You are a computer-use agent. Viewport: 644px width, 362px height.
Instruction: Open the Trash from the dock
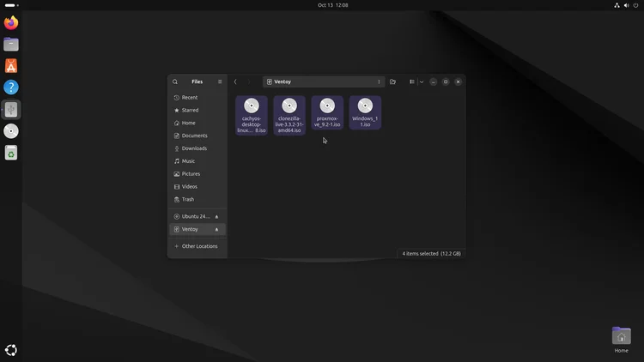11,153
